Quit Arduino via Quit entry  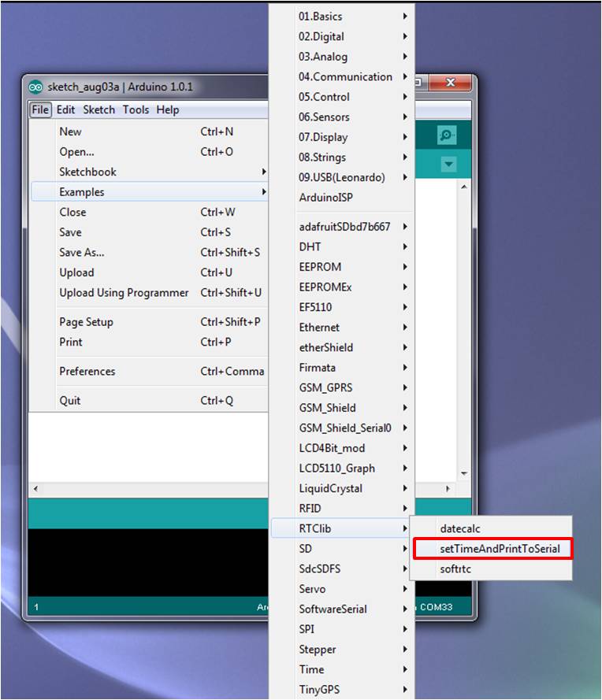[149, 401]
